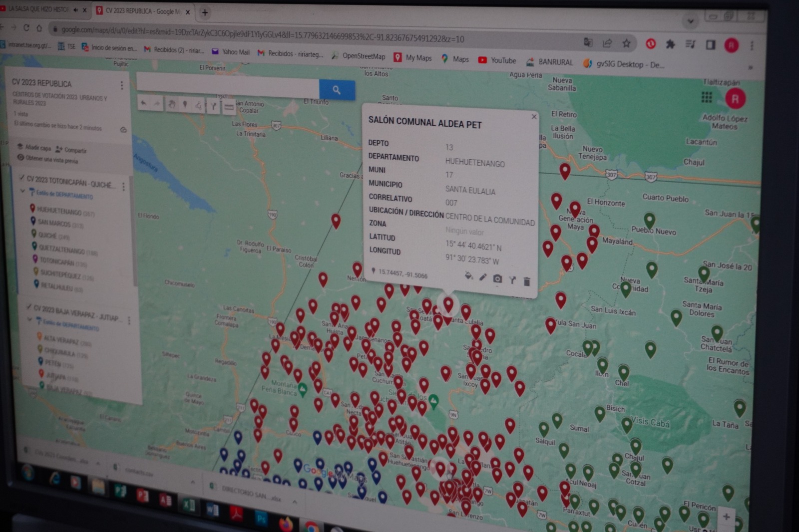This screenshot has height=532, width=799.
Task: Open Chrome three-dot menu
Action: click(752, 45)
